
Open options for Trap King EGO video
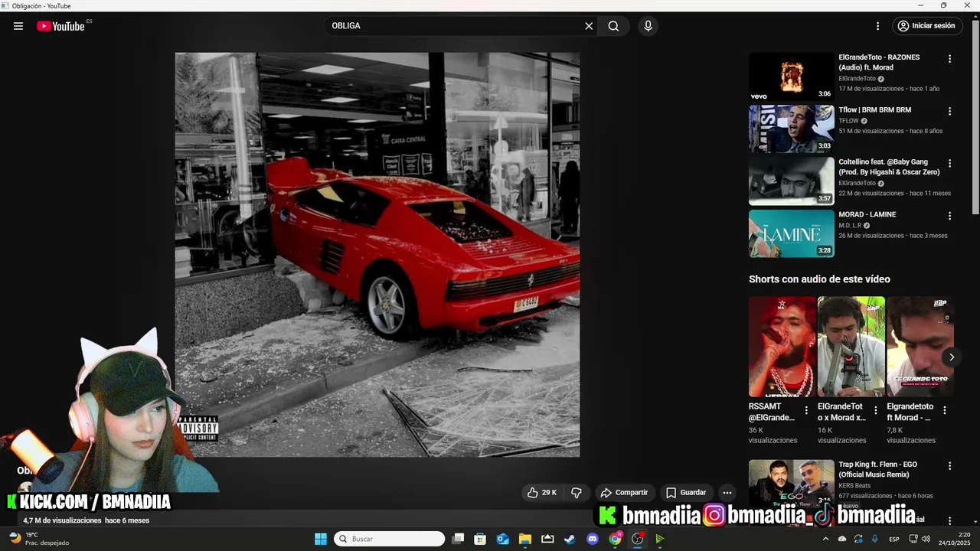click(x=949, y=466)
